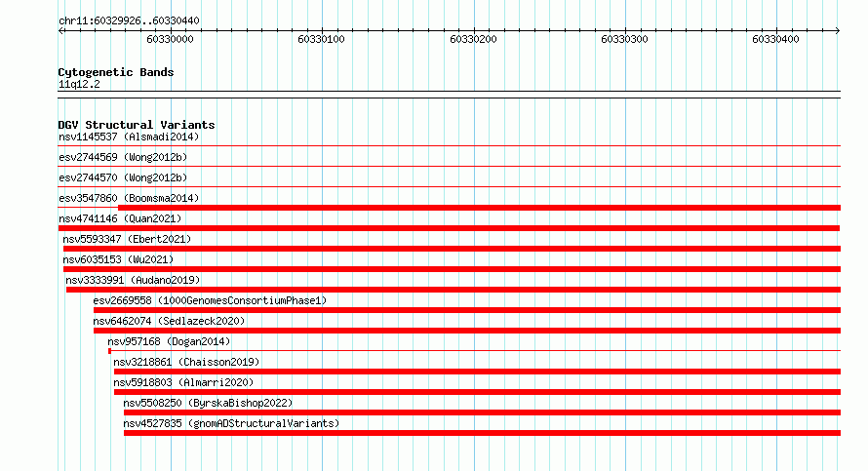Screen dimensions: 868x471
Task: Click the 60330200 ruler position label
Action: (473, 39)
